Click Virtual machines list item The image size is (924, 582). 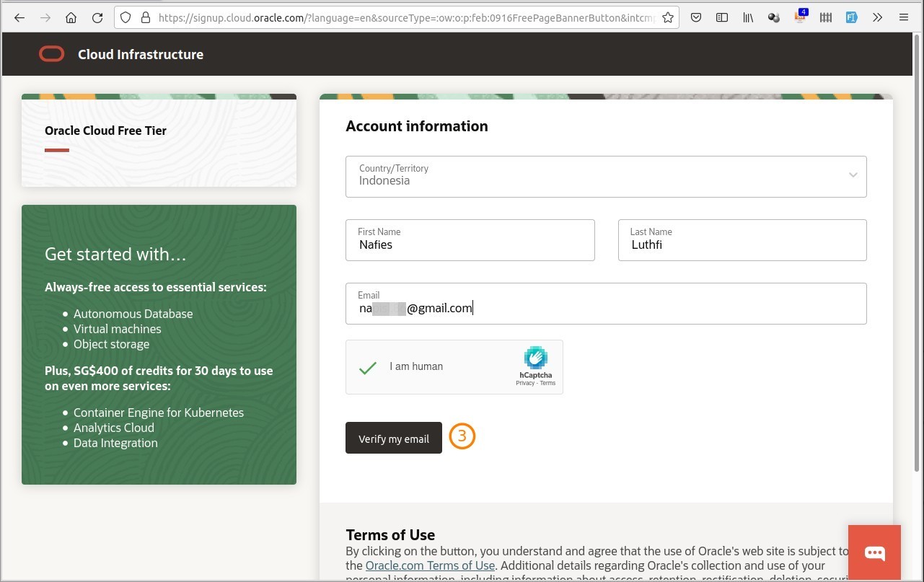[x=118, y=329]
